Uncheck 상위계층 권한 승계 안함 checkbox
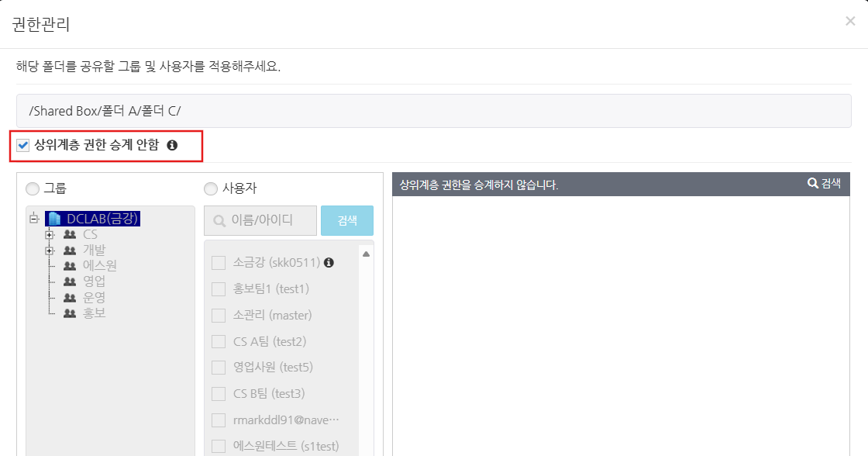Image resolution: width=868 pixels, height=456 pixels. 22,145
